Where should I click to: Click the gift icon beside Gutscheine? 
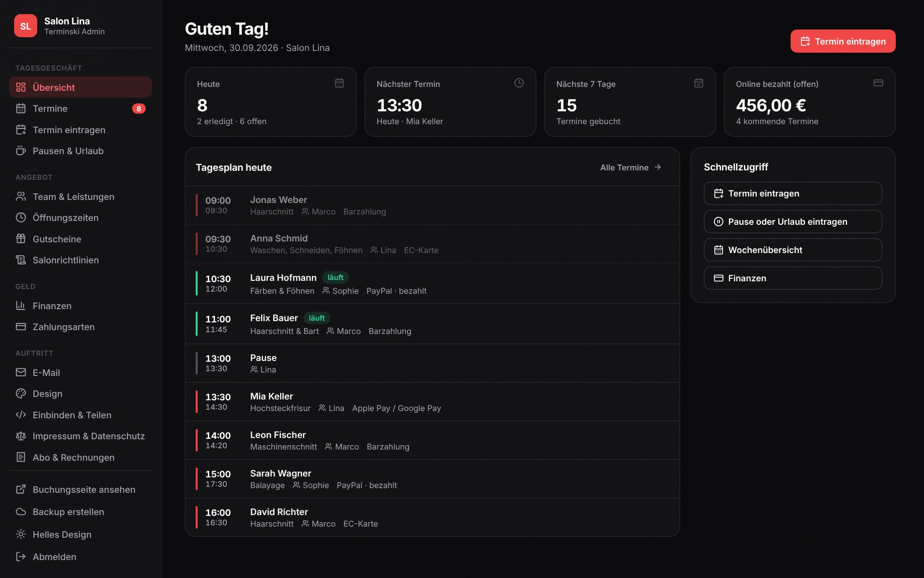(21, 239)
